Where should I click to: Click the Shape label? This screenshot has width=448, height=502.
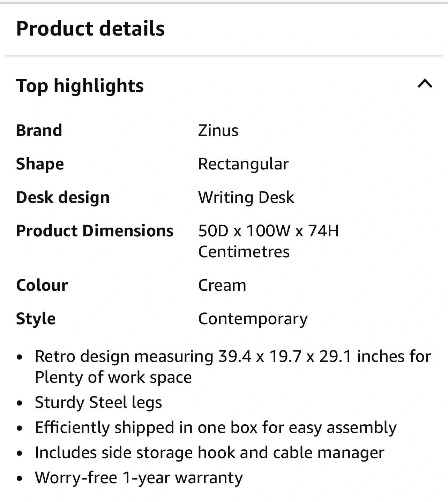[x=40, y=164]
